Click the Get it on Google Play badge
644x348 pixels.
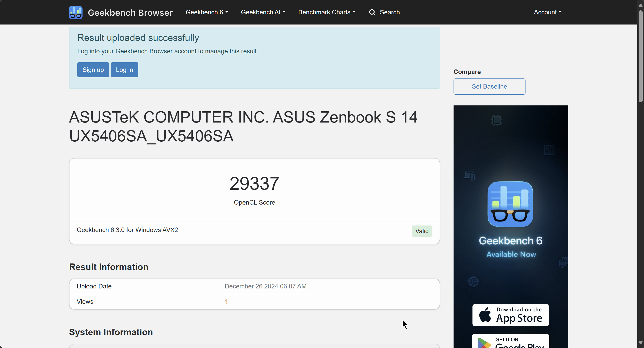tap(510, 341)
